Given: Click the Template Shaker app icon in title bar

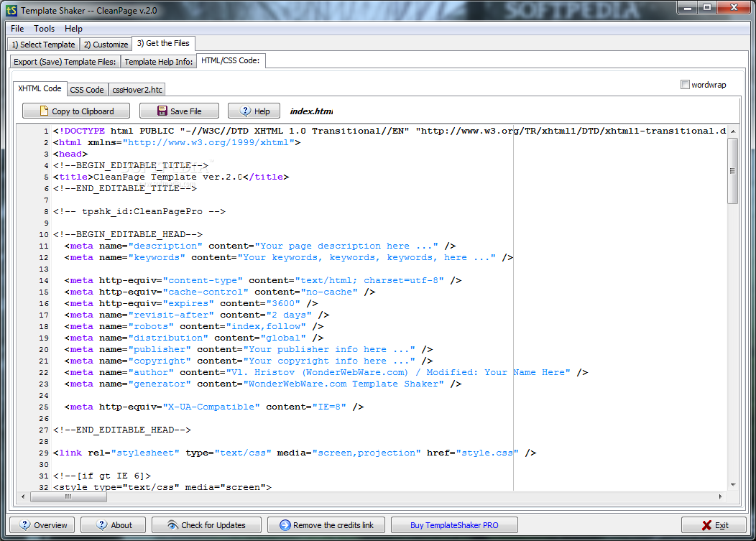Looking at the screenshot, I should point(11,10).
